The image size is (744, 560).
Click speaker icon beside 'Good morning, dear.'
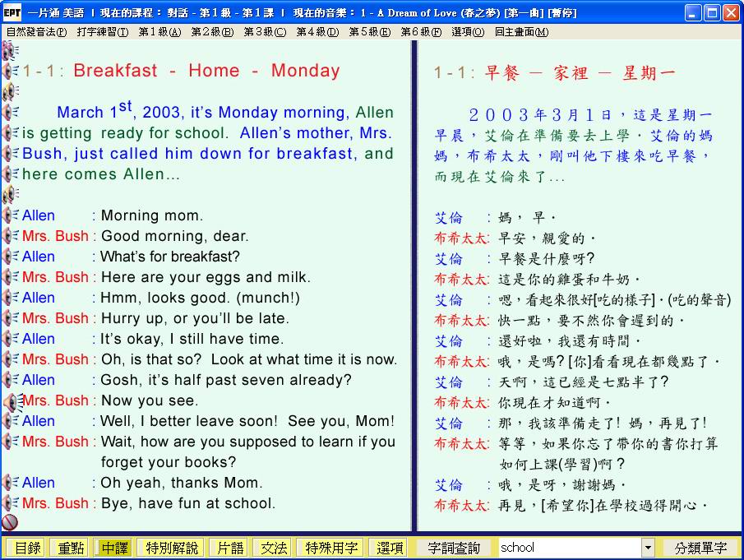10,236
